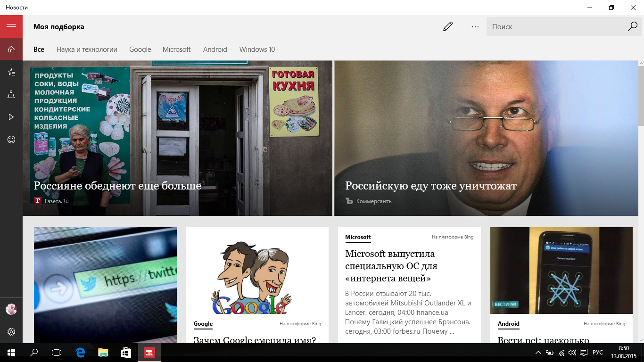The width and height of the screenshot is (644, 362).
Task: Open File Explorer from taskbar
Action: pyautogui.click(x=103, y=353)
